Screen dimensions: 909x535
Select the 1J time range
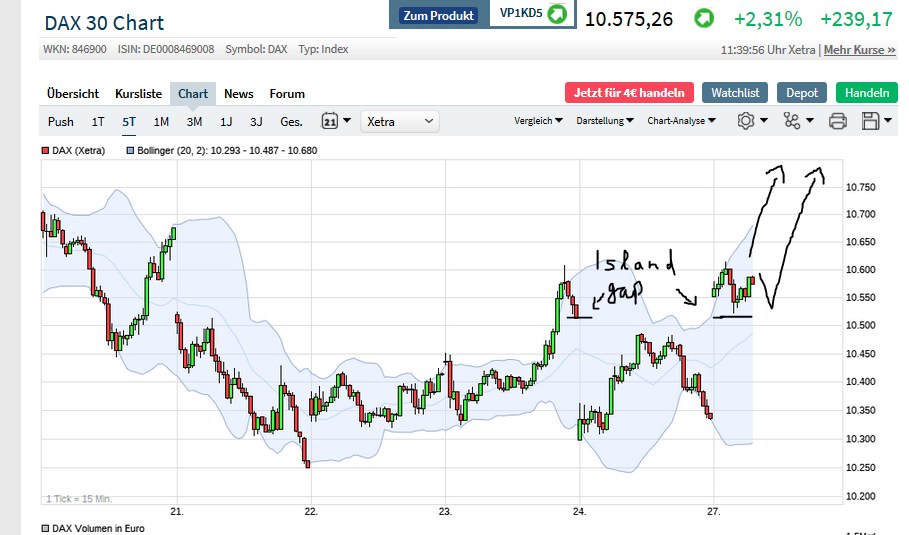(226, 121)
